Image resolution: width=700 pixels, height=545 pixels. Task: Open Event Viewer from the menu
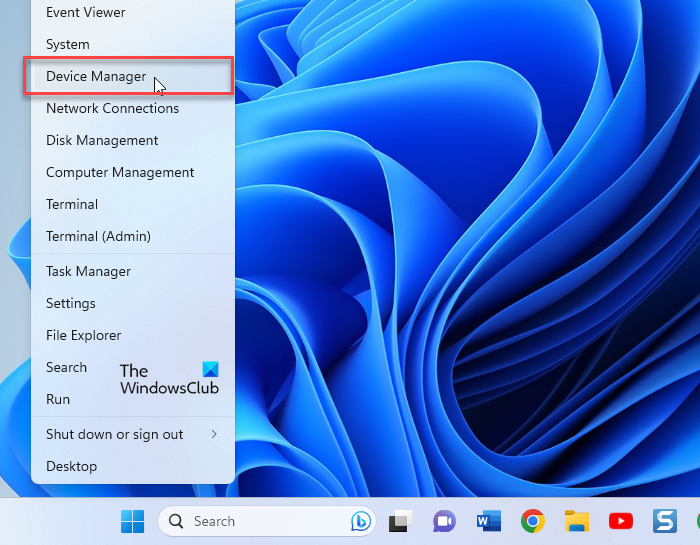[133, 12]
